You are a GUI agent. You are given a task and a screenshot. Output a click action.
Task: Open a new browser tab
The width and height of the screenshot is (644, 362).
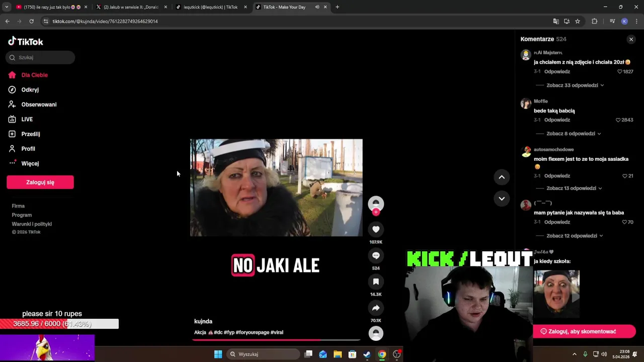[x=337, y=7]
